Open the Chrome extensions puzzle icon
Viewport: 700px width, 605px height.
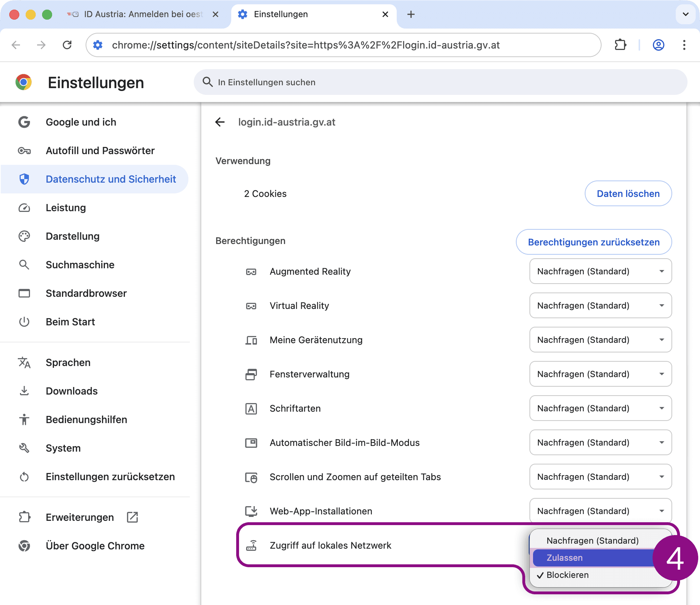coord(620,45)
